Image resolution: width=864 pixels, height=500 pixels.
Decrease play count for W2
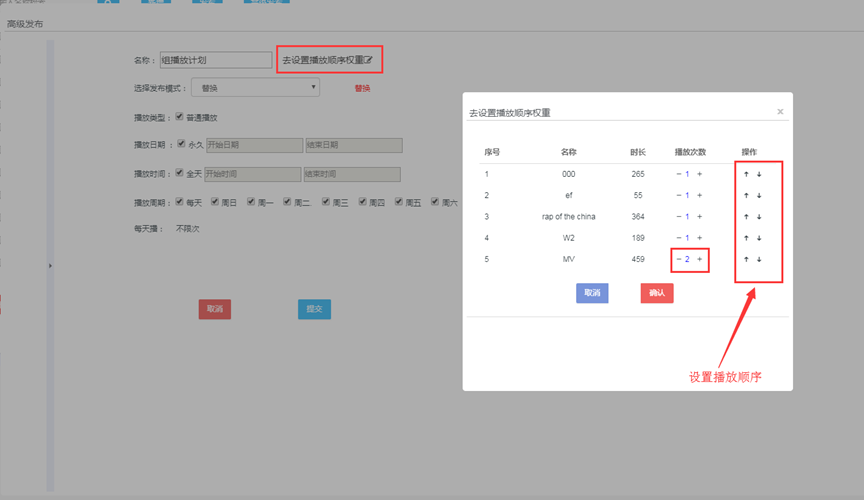point(678,238)
